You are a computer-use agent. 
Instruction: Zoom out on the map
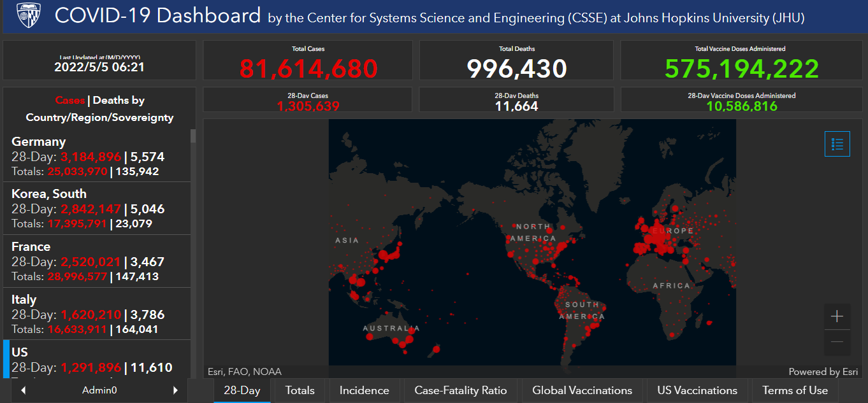click(837, 343)
